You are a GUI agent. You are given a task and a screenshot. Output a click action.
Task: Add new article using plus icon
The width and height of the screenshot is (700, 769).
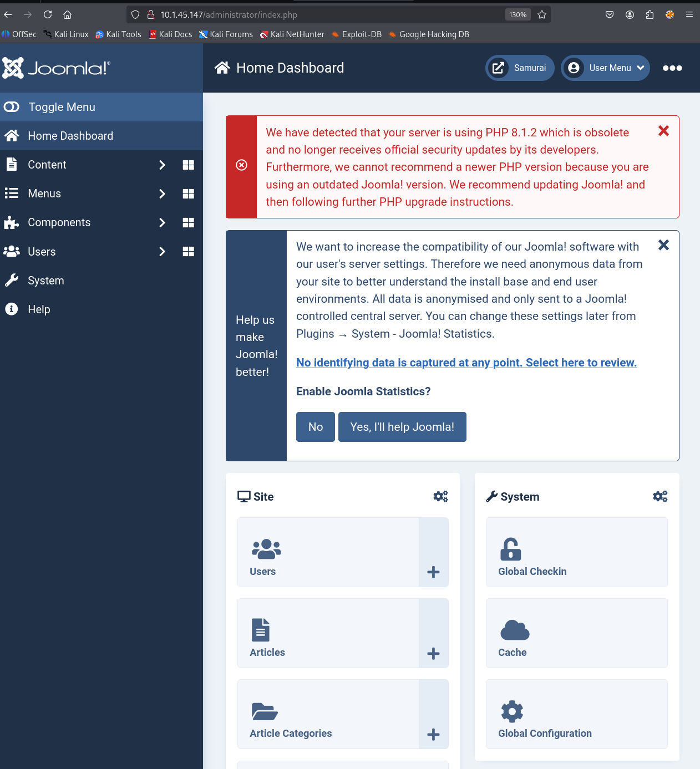[433, 654]
